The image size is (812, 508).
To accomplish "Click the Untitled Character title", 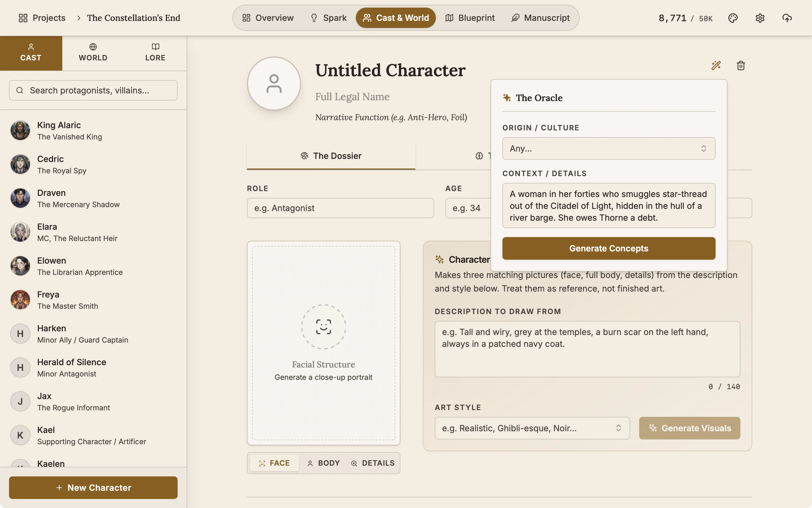I will click(390, 70).
